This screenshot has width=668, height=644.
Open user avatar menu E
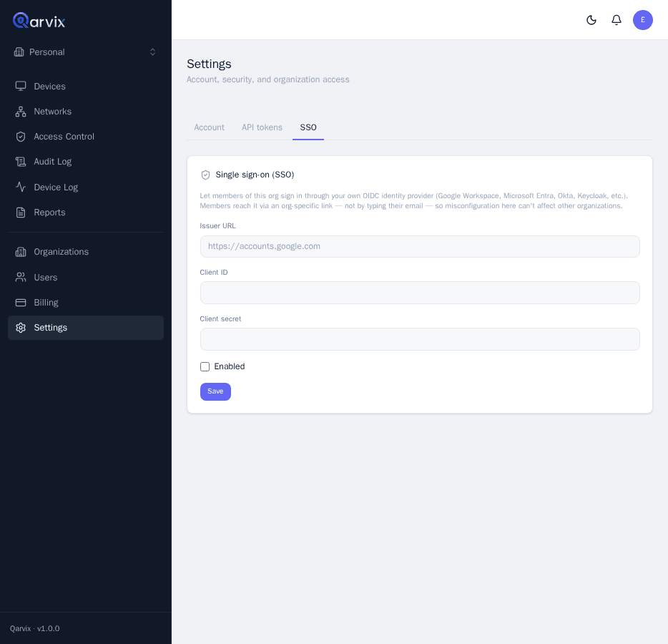(x=642, y=20)
